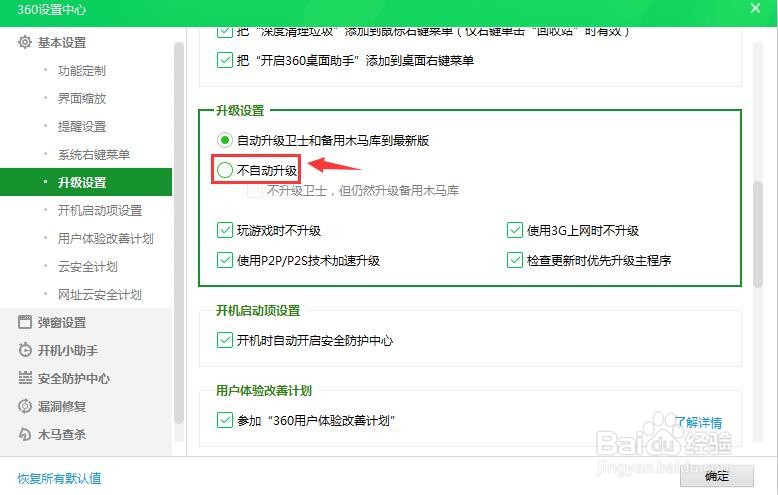Toggle 玩游戏时不升级 checkbox
The height and width of the screenshot is (495, 778).
[x=225, y=230]
